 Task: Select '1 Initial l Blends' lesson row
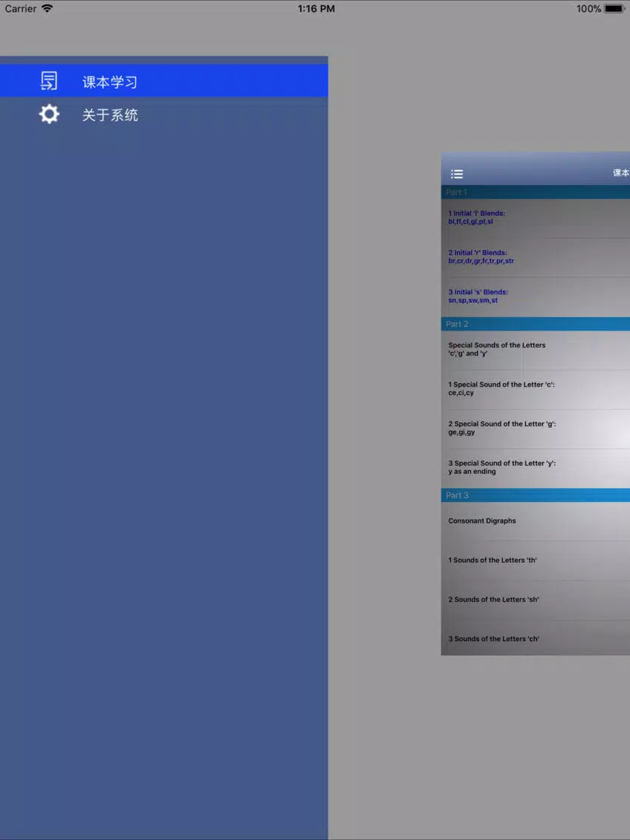click(x=535, y=218)
